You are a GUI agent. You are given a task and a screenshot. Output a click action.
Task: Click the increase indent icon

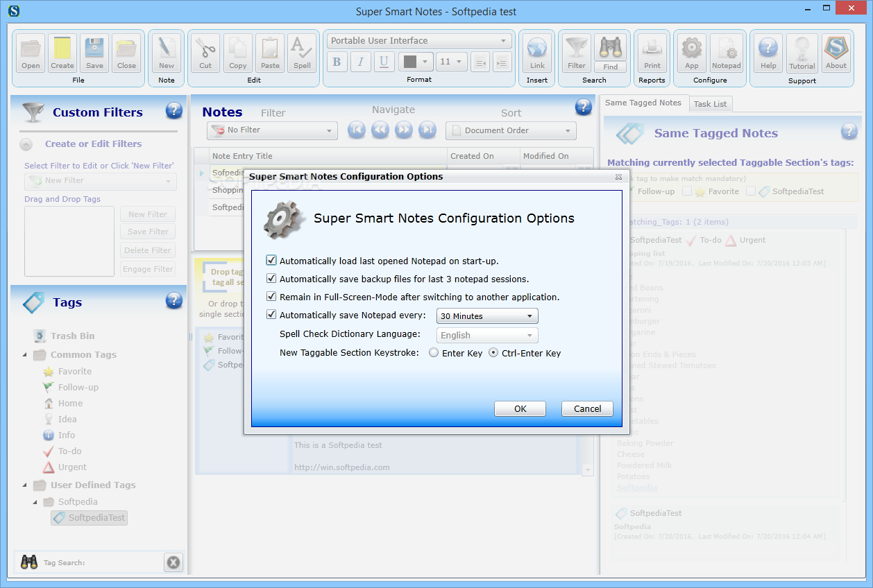502,62
